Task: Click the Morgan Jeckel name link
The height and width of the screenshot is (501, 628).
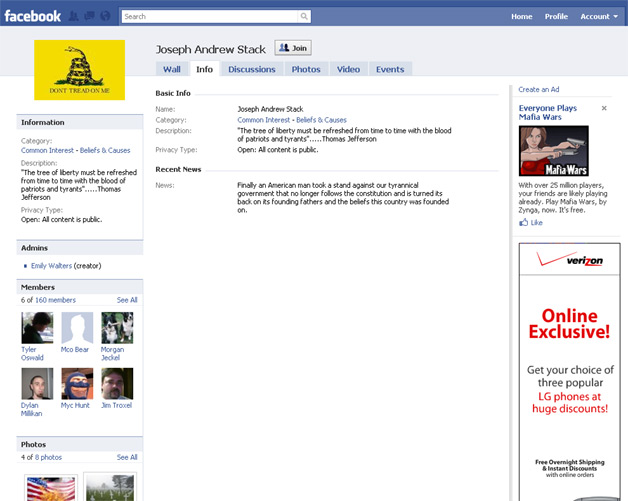Action: pyautogui.click(x=113, y=354)
